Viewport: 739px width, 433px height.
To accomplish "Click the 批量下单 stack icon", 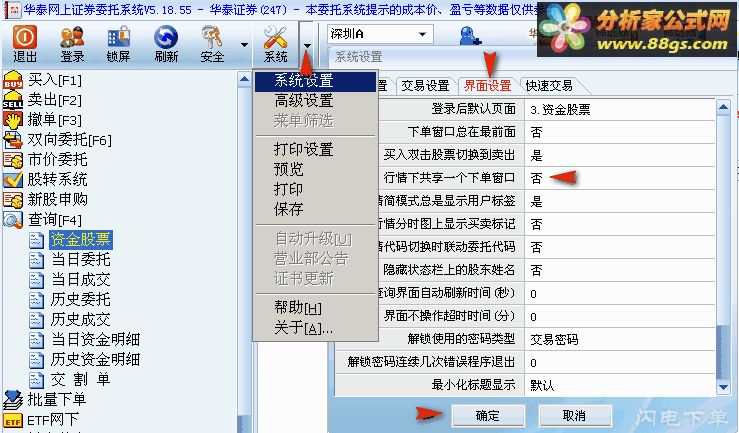I will click(13, 400).
